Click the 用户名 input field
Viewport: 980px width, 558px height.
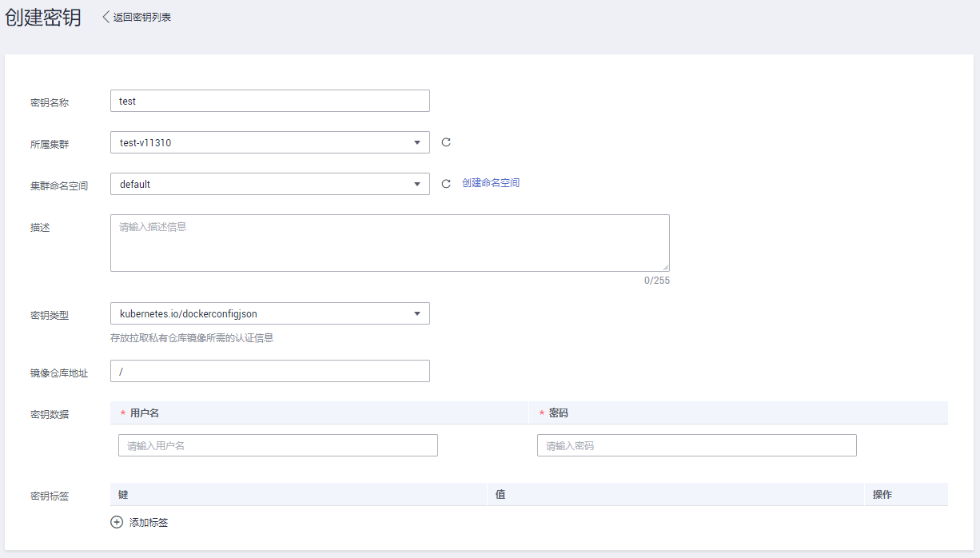(x=277, y=445)
